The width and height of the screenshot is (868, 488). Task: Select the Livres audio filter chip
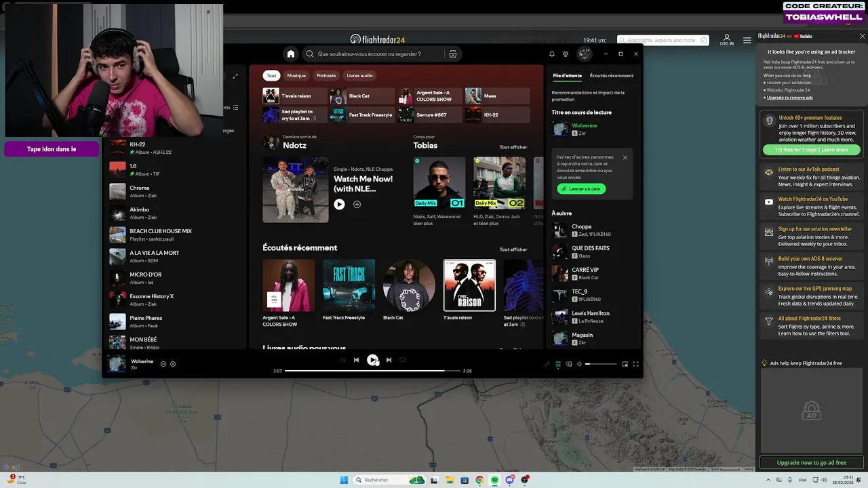[359, 75]
